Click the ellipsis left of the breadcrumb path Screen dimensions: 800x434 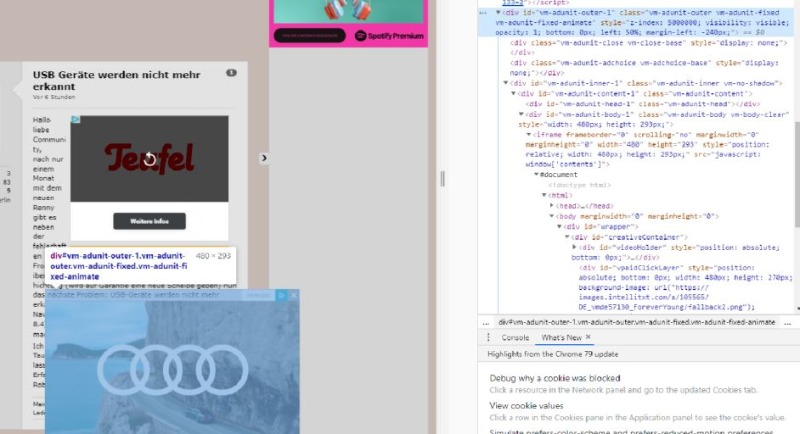(x=485, y=322)
